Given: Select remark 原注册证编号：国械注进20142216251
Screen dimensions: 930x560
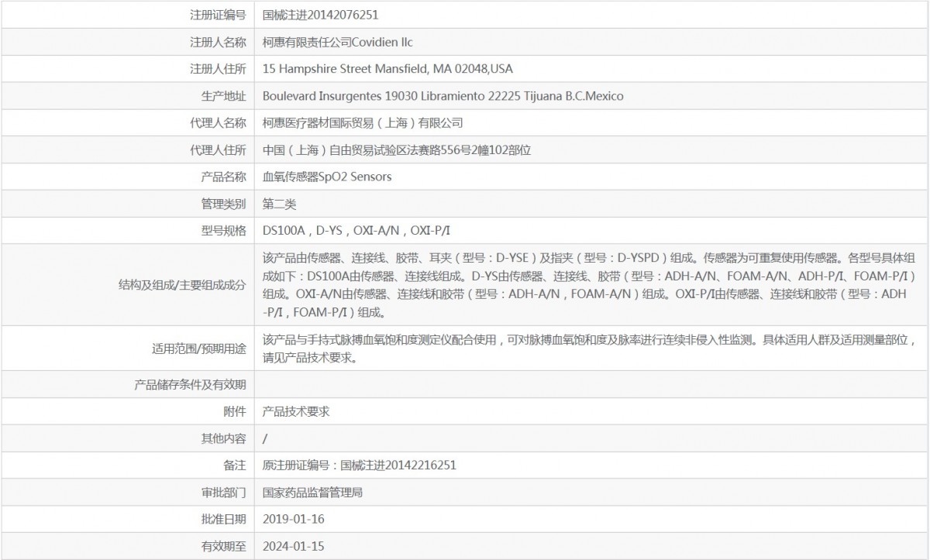Looking at the screenshot, I should [x=359, y=466].
